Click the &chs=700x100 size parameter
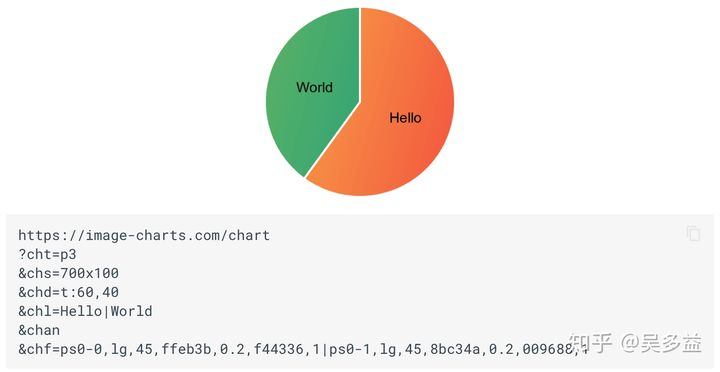 tap(69, 273)
